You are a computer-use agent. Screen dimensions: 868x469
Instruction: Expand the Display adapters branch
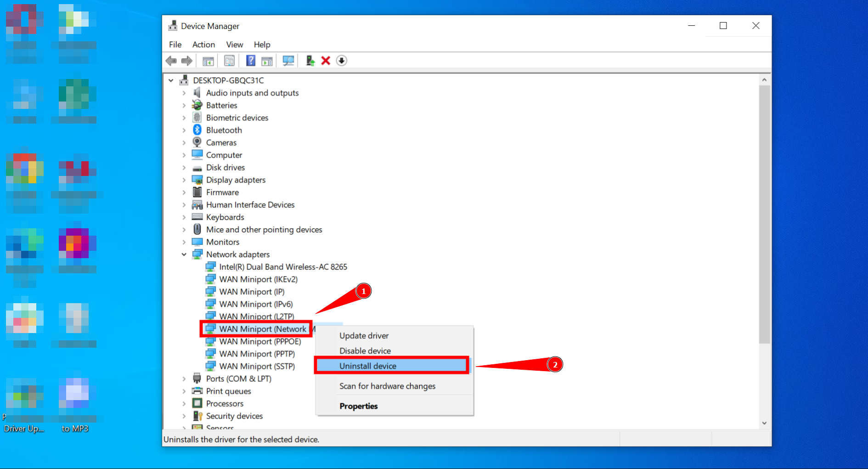184,180
